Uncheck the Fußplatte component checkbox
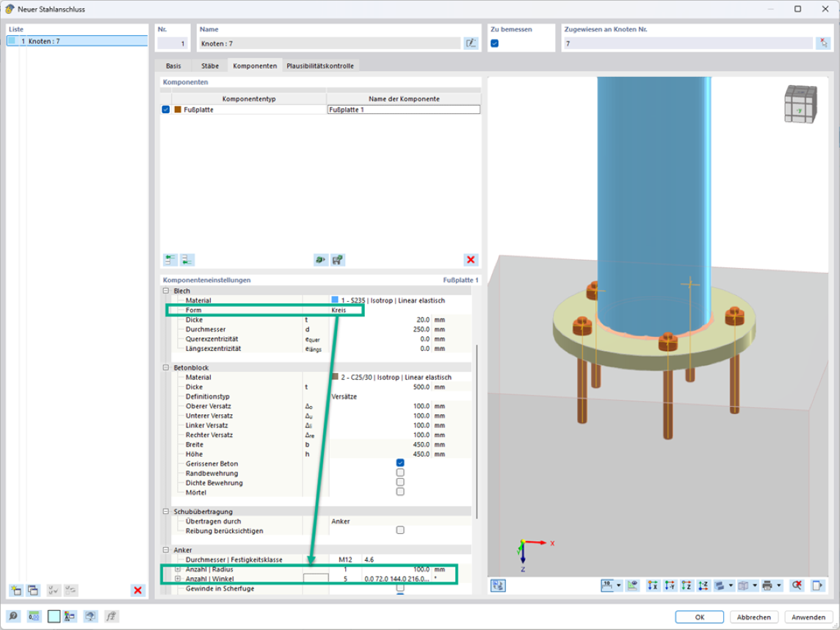The width and height of the screenshot is (840, 630). pyautogui.click(x=165, y=109)
